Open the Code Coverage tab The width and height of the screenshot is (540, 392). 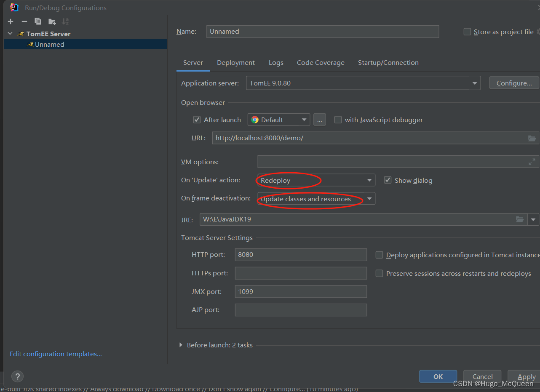[x=321, y=62]
